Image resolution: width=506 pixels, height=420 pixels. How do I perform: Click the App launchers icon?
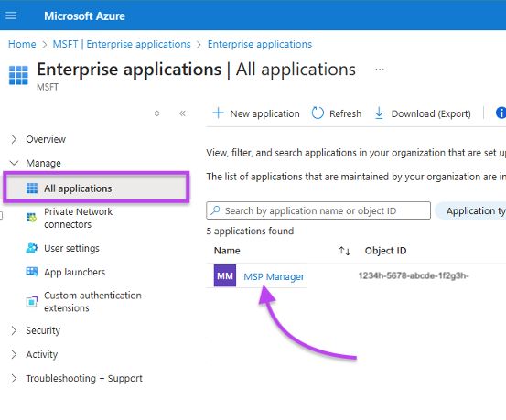pyautogui.click(x=32, y=272)
